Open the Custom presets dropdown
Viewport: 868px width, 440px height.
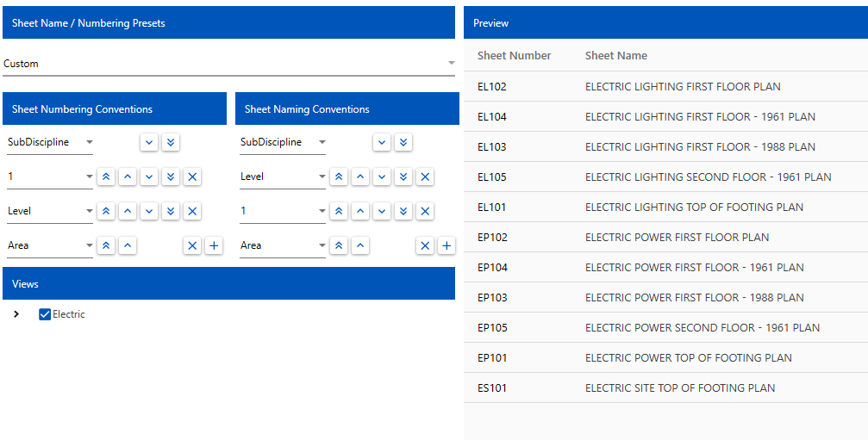pos(228,64)
